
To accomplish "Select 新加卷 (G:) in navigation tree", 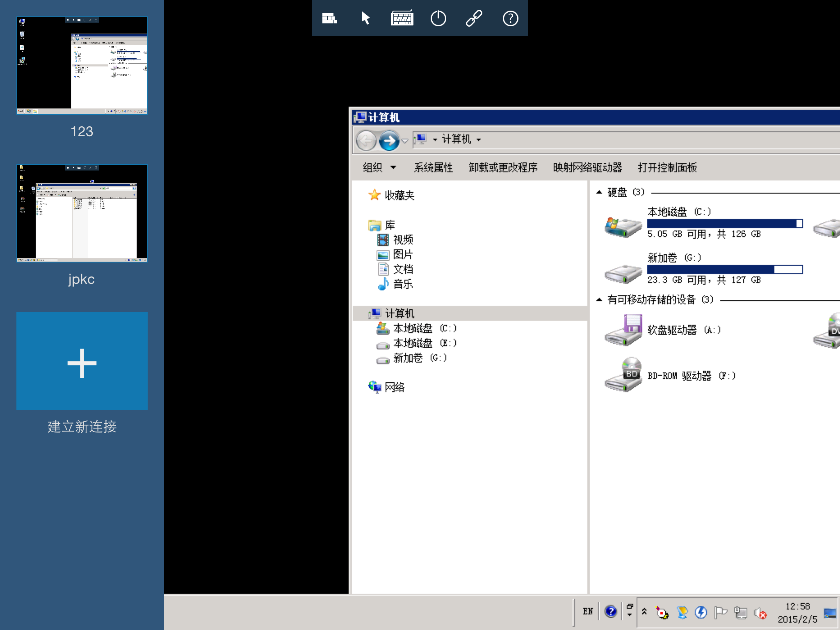I will click(412, 358).
